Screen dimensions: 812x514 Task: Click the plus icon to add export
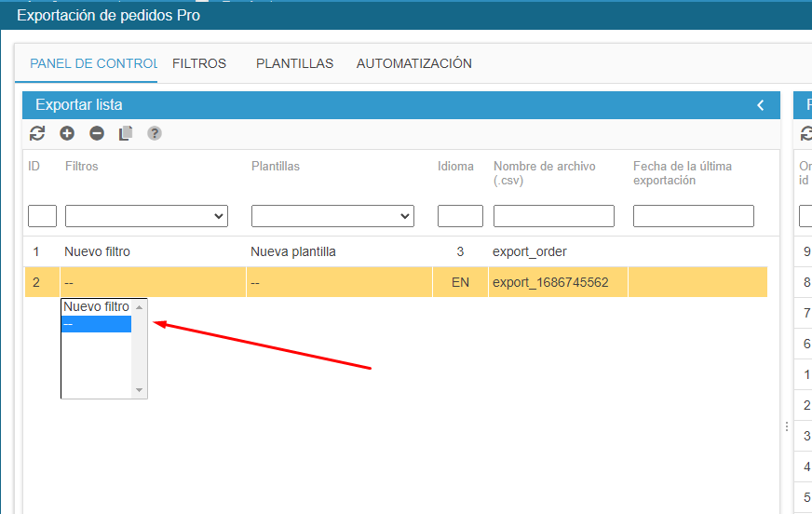click(67, 133)
